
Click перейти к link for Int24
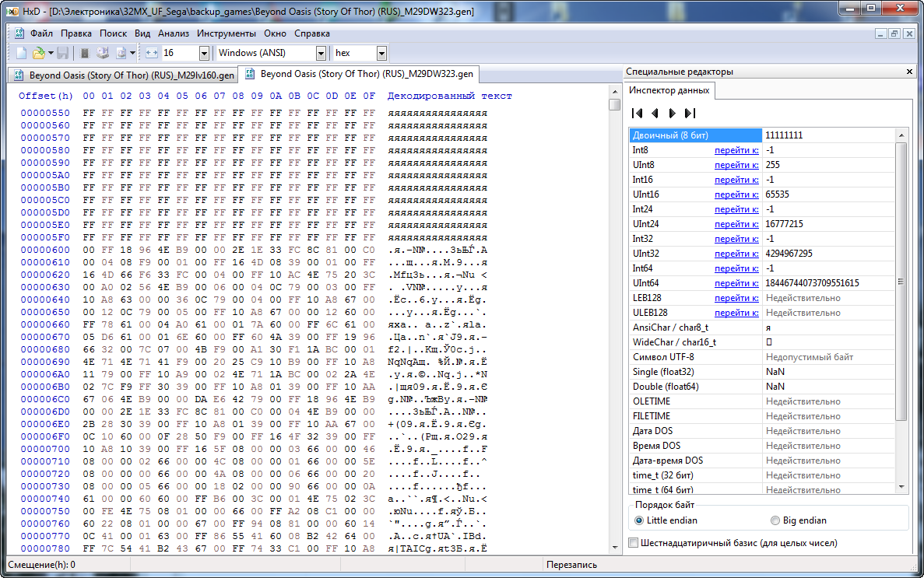coord(736,209)
